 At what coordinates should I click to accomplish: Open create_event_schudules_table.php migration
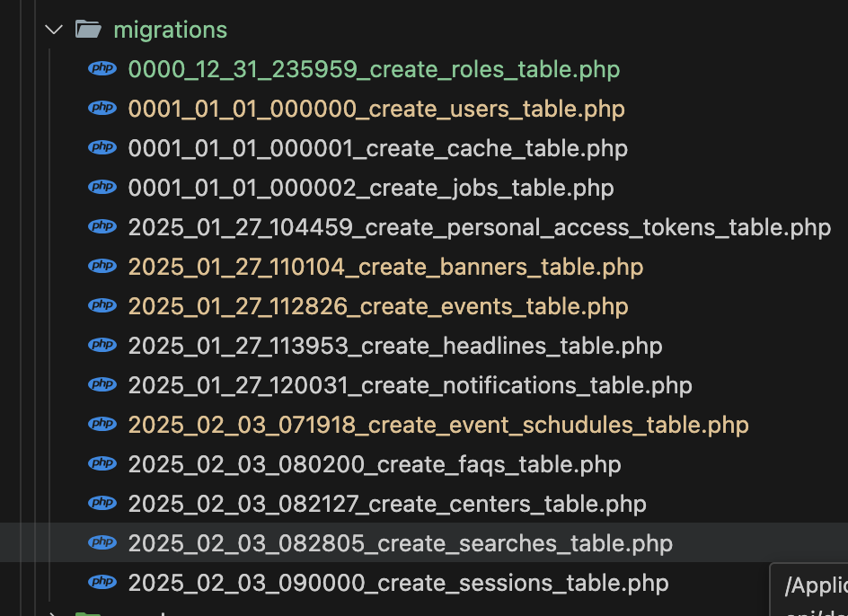click(x=438, y=425)
